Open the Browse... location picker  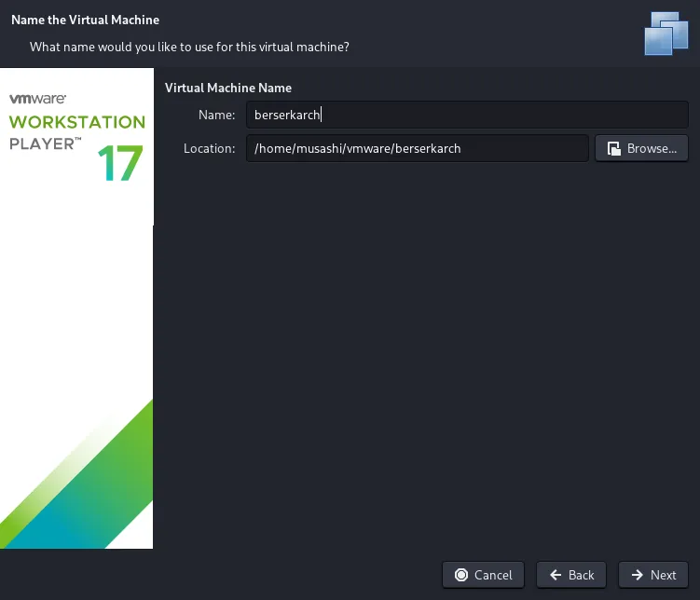(641, 148)
